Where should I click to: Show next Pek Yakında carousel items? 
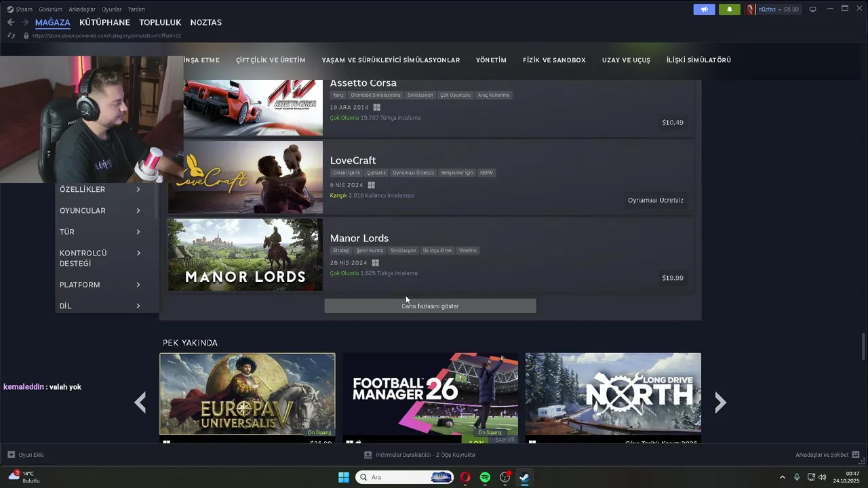(720, 403)
